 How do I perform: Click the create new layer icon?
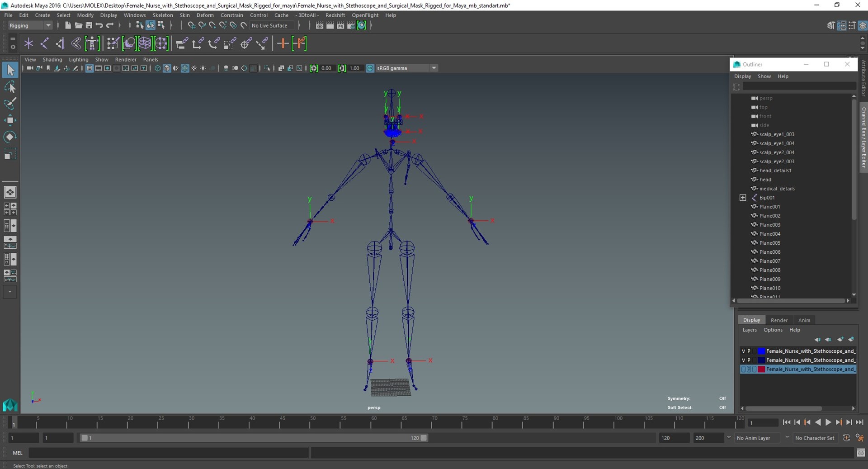(840, 339)
